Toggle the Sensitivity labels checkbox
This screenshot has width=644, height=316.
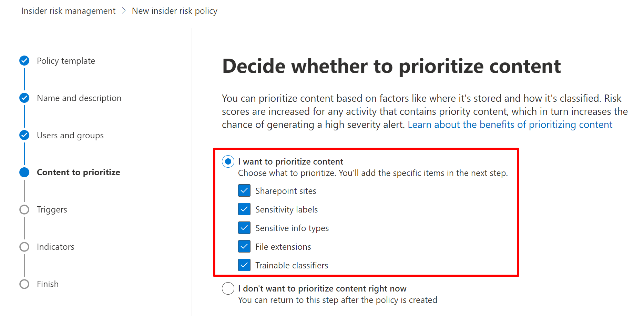[244, 209]
